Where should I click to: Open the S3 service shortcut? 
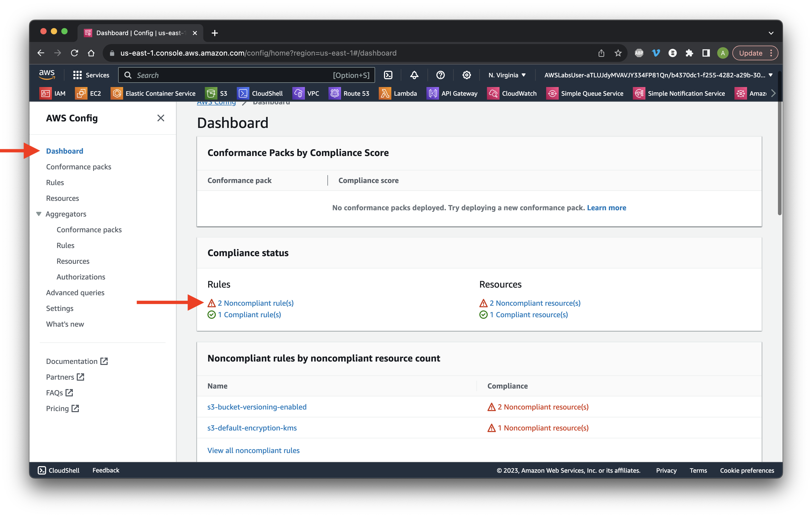216,94
